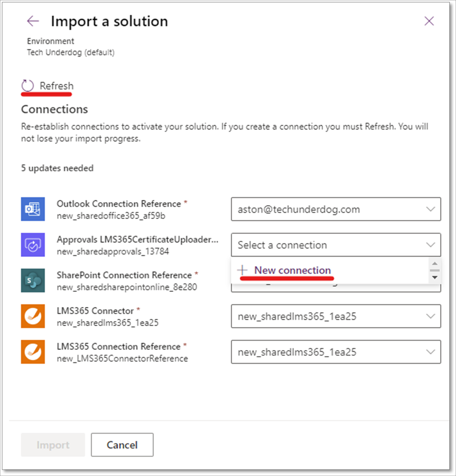Image resolution: width=456 pixels, height=476 pixels.
Task: Open the LMS365 Connector connection dropdown
Action: point(335,317)
